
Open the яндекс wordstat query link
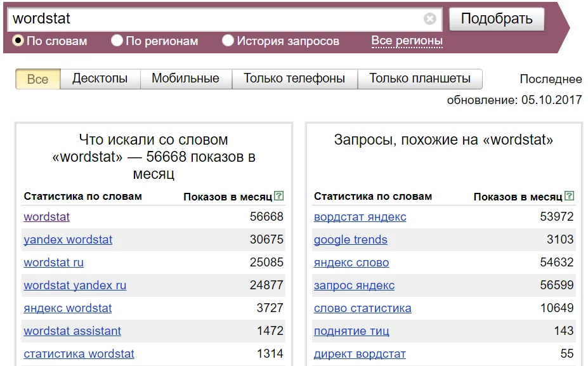pos(67,308)
